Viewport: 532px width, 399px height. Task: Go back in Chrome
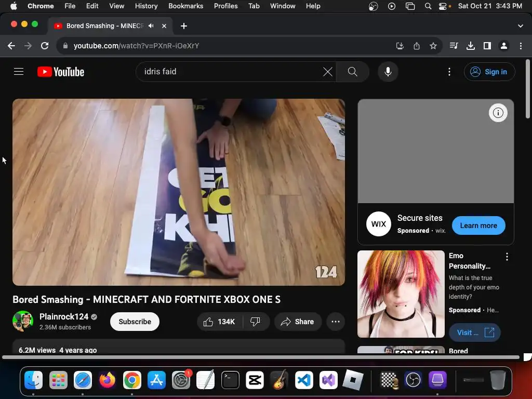[11, 46]
